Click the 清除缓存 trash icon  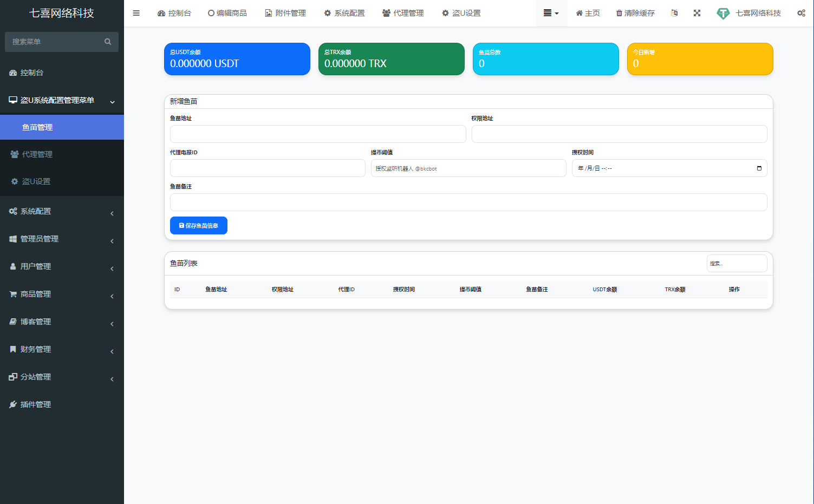(619, 13)
